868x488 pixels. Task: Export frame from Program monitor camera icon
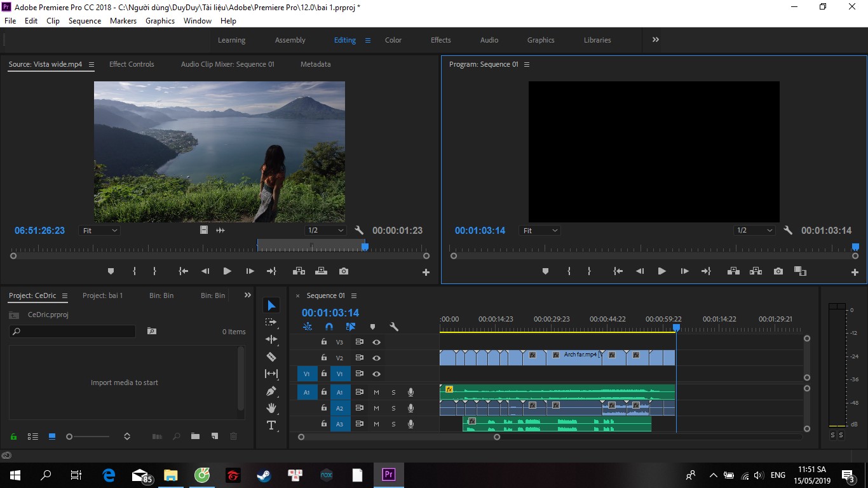(x=778, y=271)
